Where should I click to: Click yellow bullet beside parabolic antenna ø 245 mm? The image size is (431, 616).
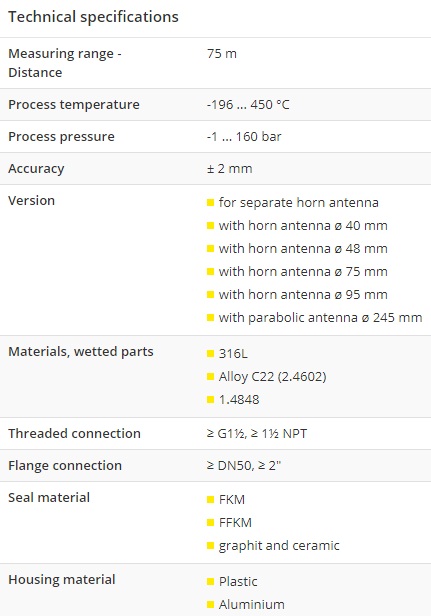point(210,317)
